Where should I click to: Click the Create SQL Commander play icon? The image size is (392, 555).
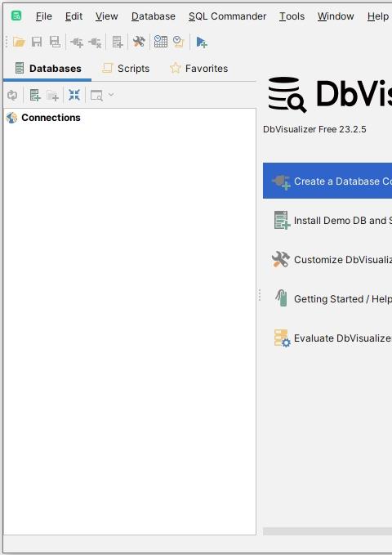(x=202, y=43)
